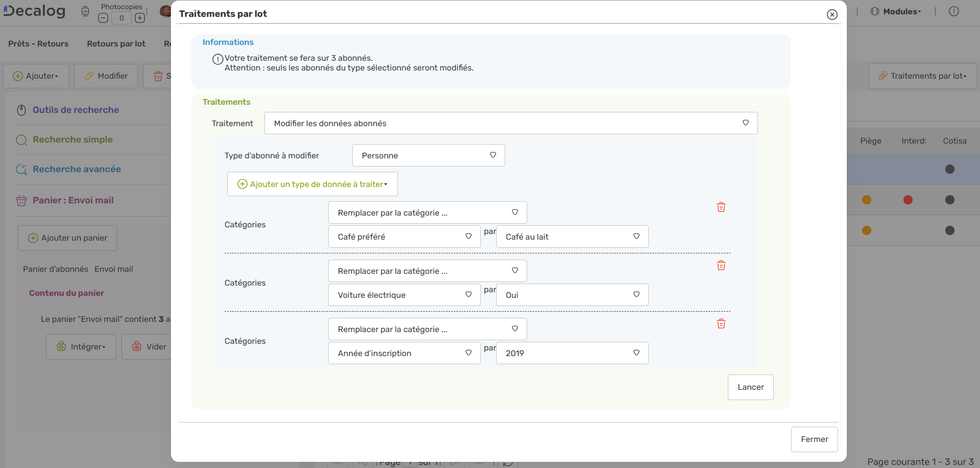Image resolution: width=980 pixels, height=468 pixels.
Task: Click the info icon beside Modules
Action: coord(954,11)
